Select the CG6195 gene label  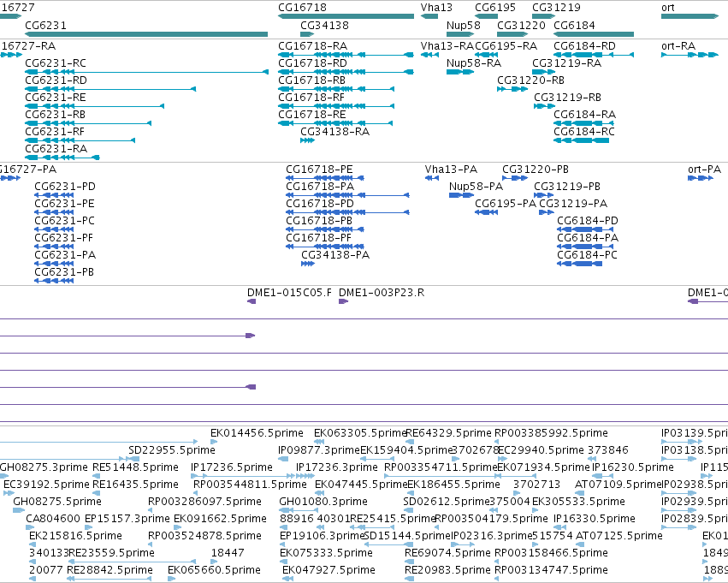[495, 8]
